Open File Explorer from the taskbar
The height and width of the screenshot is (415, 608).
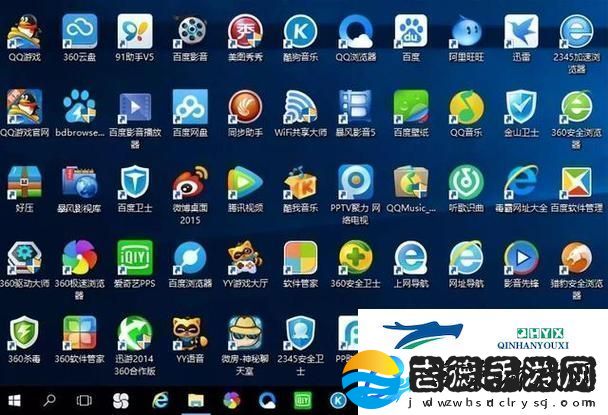click(x=196, y=401)
